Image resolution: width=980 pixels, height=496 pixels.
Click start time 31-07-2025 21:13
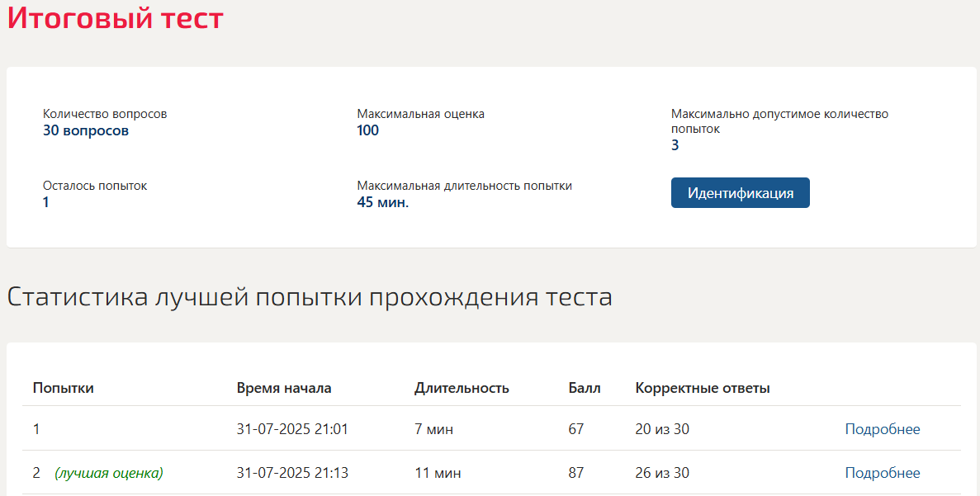click(x=292, y=473)
